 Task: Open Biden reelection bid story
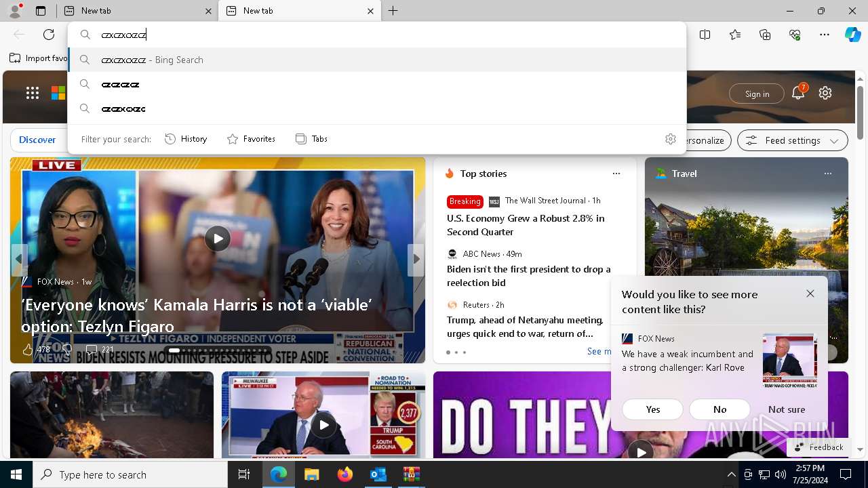pyautogui.click(x=529, y=276)
